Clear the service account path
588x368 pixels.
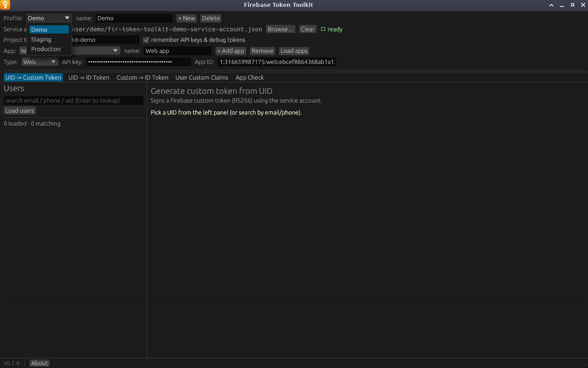pyautogui.click(x=308, y=29)
